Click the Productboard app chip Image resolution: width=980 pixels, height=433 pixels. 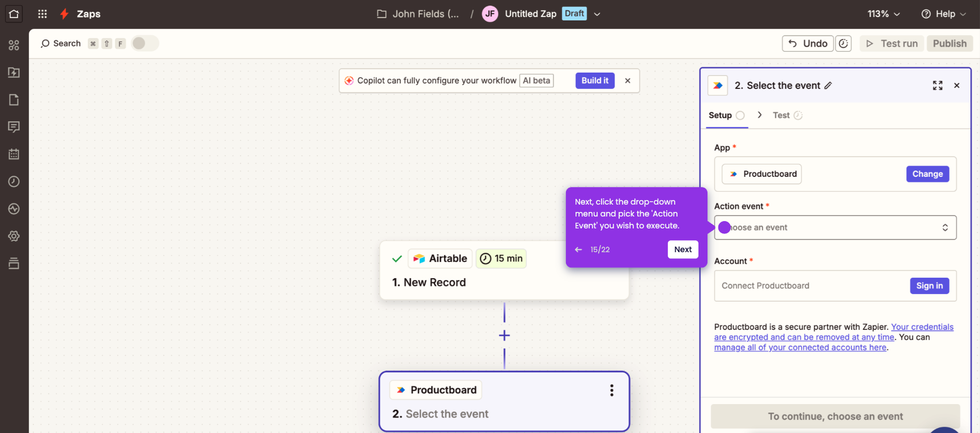click(762, 174)
